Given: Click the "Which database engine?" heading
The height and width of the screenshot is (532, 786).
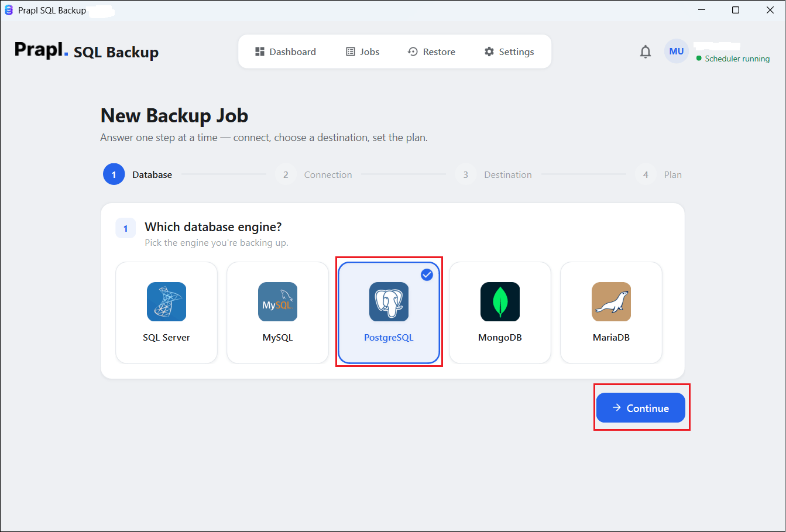Looking at the screenshot, I should tap(213, 227).
